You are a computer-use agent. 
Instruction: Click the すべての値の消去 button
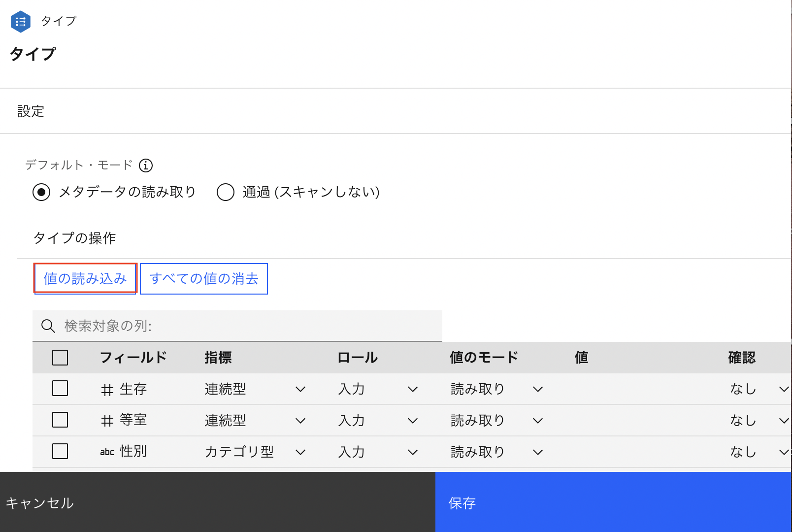[203, 278]
